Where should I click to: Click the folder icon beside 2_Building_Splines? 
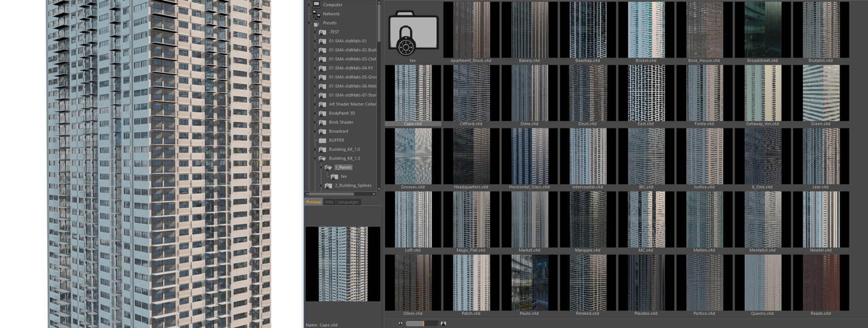point(328,186)
